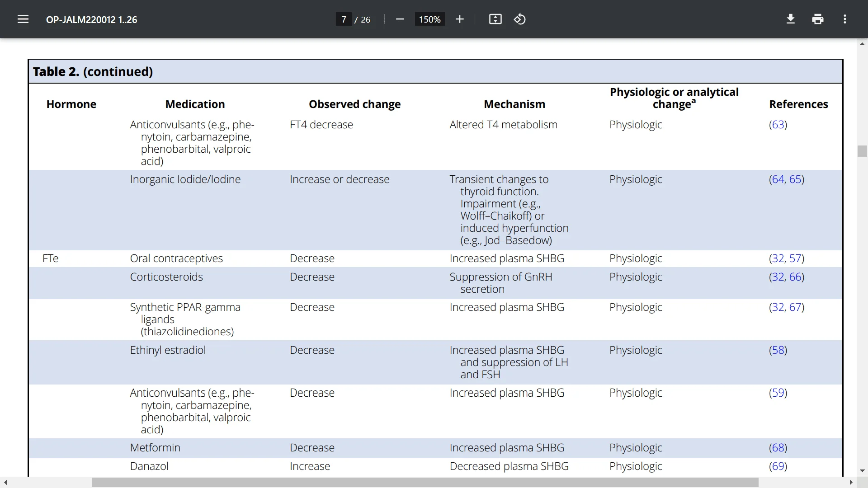Image resolution: width=868 pixels, height=488 pixels.
Task: Click the 'Oral contraceptives' cell
Action: point(176,258)
